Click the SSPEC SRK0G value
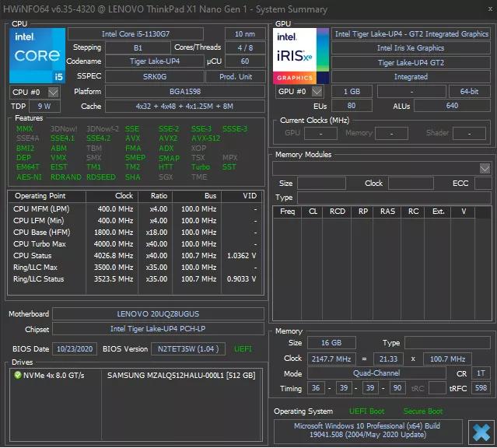The width and height of the screenshot is (497, 448). click(x=155, y=77)
